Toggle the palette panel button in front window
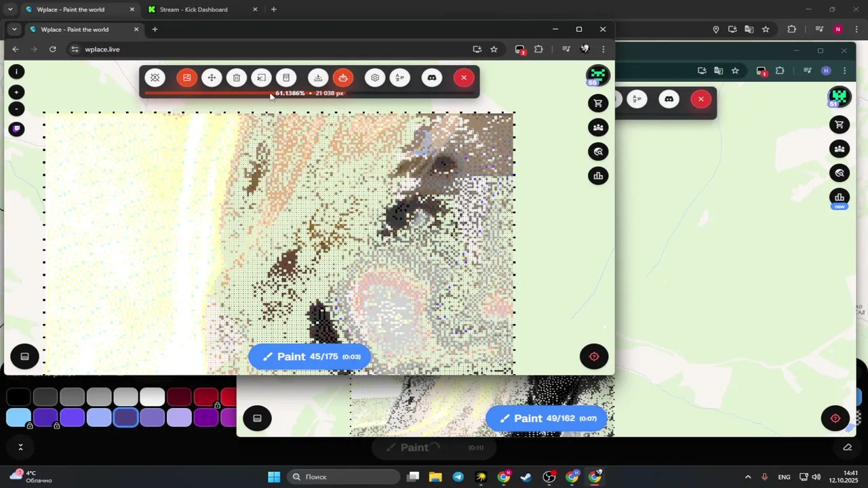The image size is (868, 488). point(24,357)
